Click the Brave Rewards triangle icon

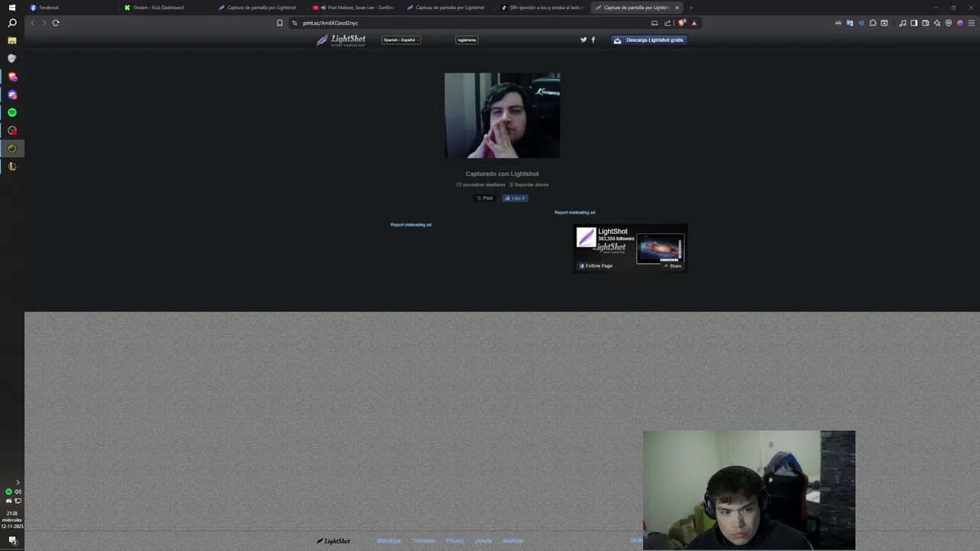pyautogui.click(x=694, y=23)
